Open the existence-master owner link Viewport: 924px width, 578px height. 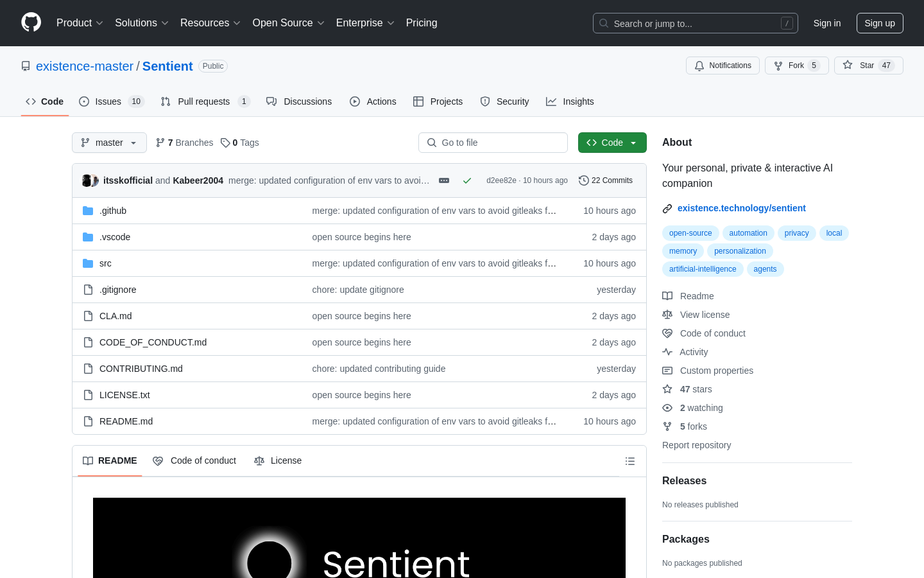pos(85,66)
